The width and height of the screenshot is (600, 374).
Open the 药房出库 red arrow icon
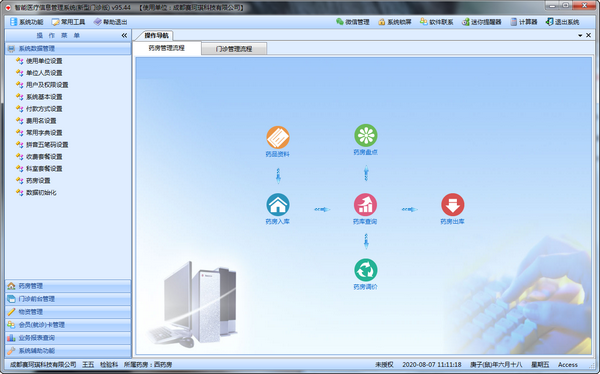(x=453, y=205)
